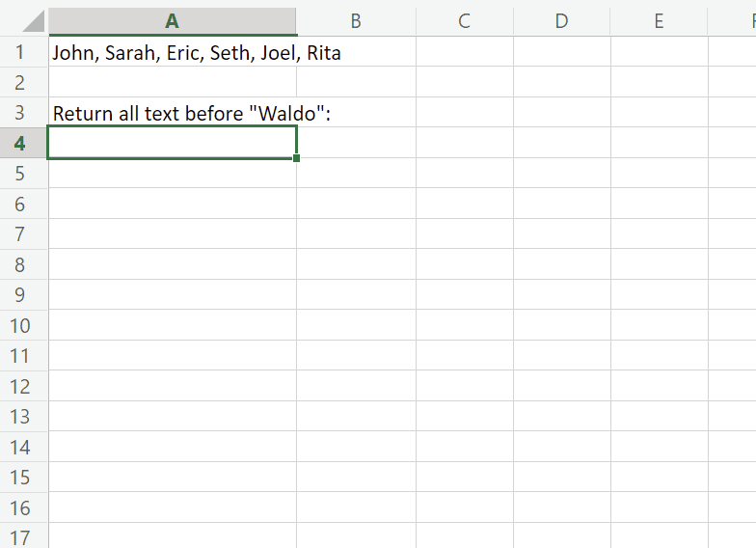Image resolution: width=756 pixels, height=548 pixels.
Task: Click the fill handle of cell A4
Action: 296,158
